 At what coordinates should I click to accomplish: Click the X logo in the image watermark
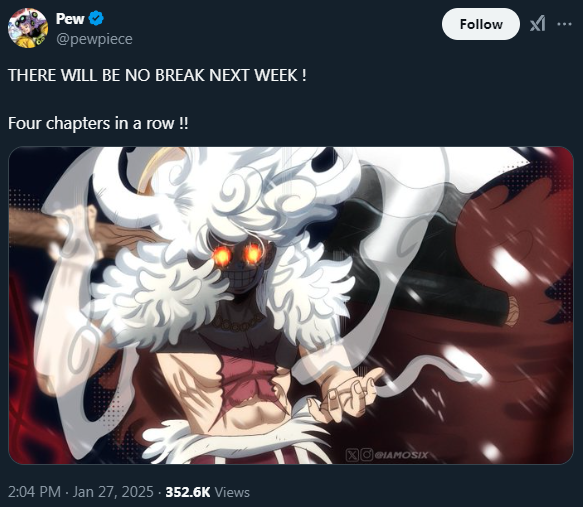(351, 455)
